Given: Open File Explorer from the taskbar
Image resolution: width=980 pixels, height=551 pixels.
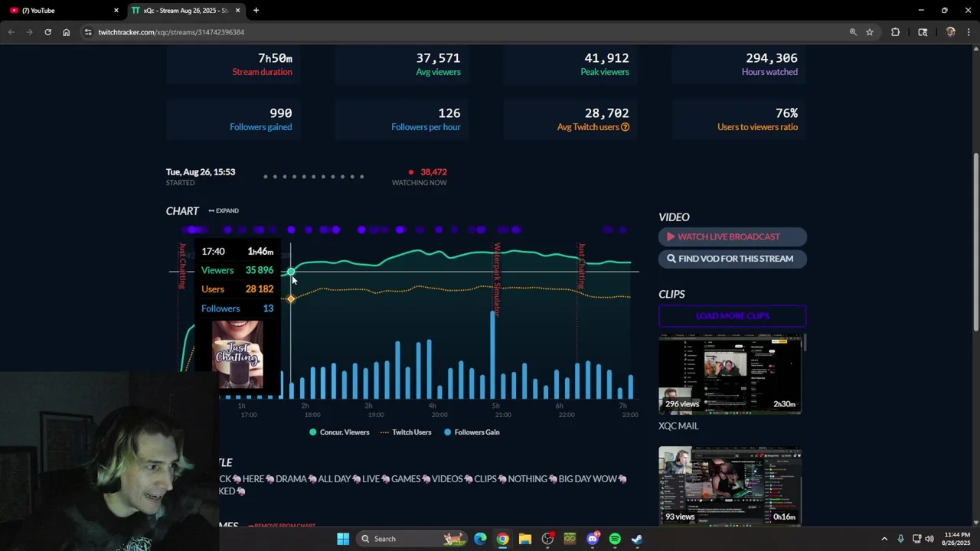Looking at the screenshot, I should pos(524,539).
